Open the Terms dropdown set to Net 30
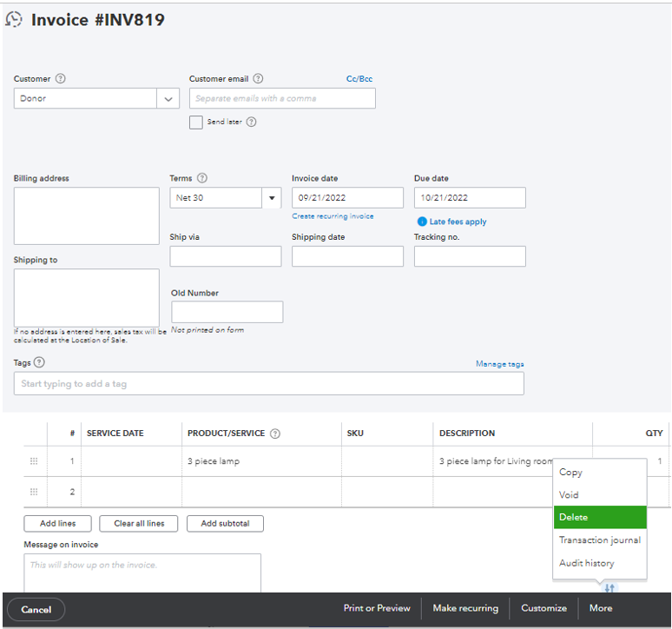 271,198
